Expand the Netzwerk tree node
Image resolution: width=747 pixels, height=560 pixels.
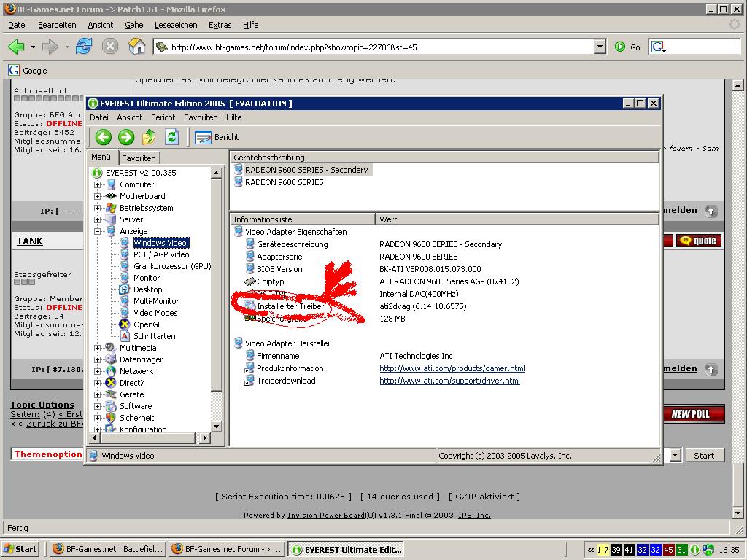pyautogui.click(x=97, y=371)
